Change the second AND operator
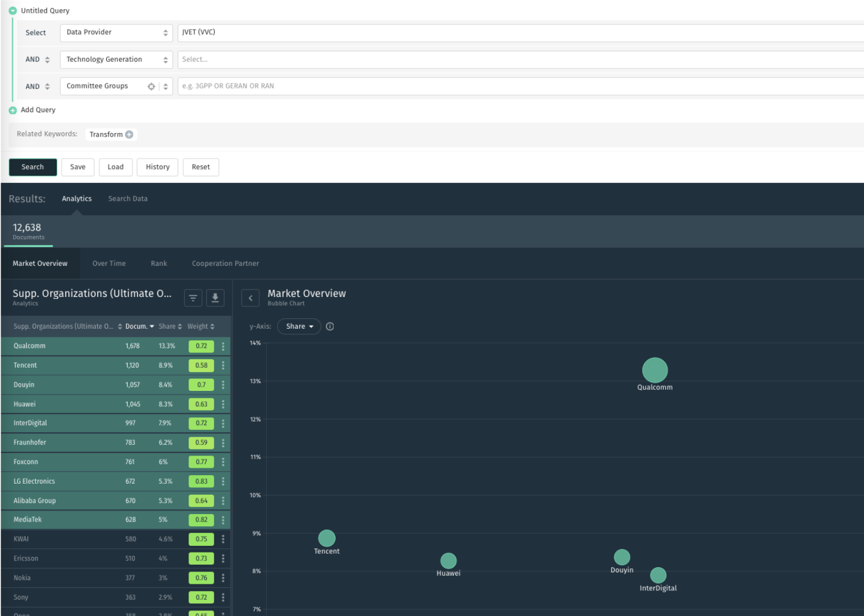This screenshot has width=864, height=616. tap(38, 87)
